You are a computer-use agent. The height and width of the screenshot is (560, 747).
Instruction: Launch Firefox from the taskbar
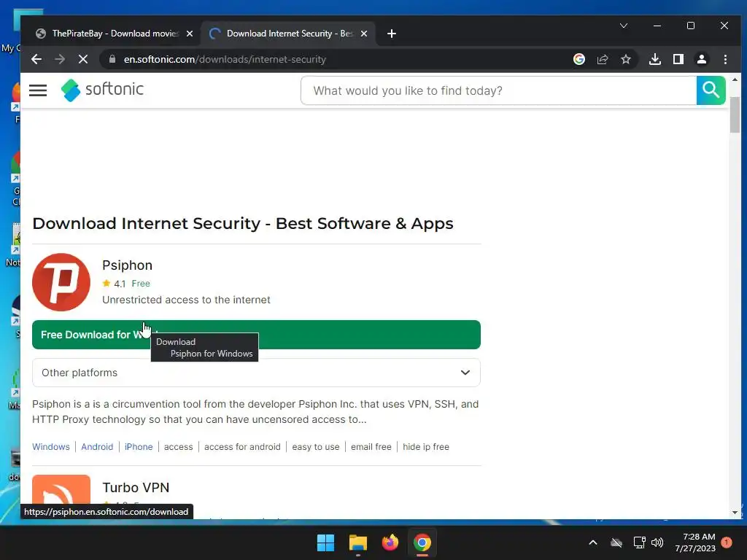click(x=390, y=542)
